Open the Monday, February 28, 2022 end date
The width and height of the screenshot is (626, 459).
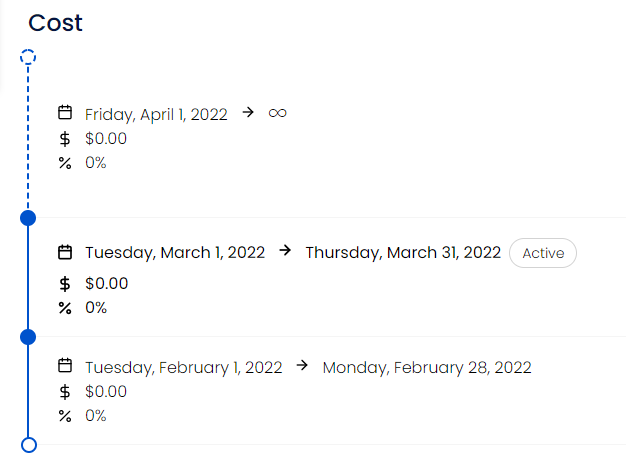427,368
